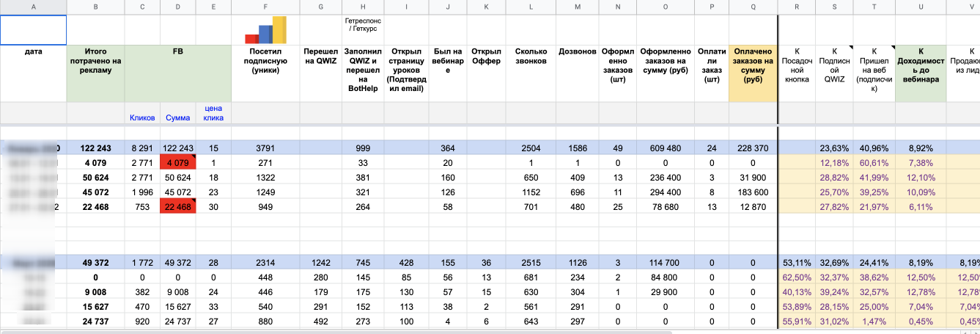The image size is (980, 334).
Task: Click the selected empty cell A1
Action: tap(33, 30)
